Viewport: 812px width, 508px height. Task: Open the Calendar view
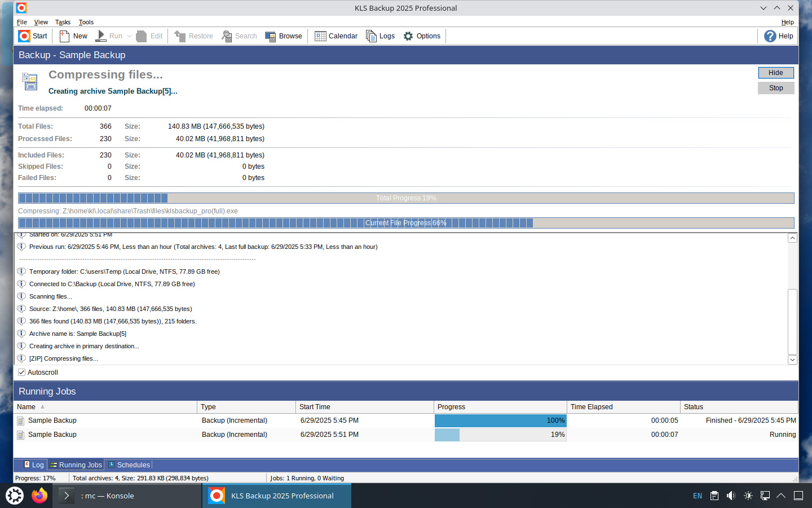pos(336,36)
